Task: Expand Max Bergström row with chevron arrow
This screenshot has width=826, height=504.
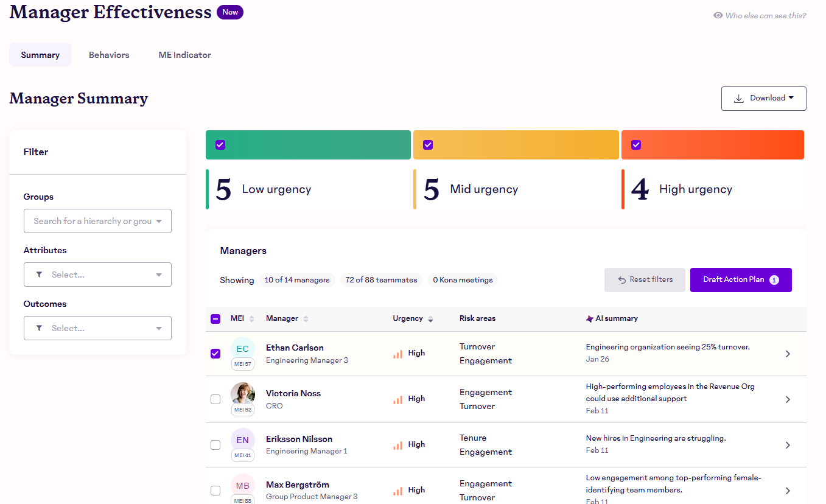Action: tap(788, 491)
